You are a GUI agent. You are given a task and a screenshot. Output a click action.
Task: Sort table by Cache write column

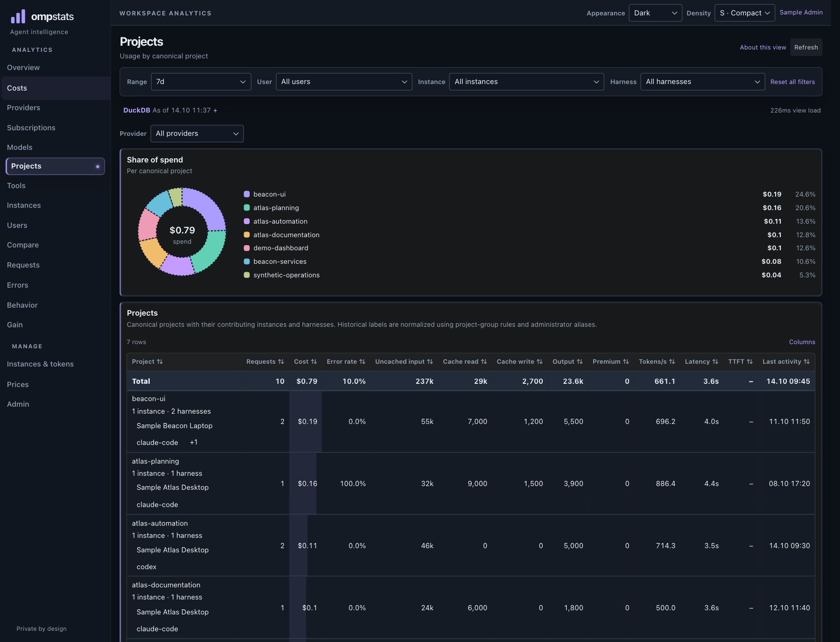tap(519, 361)
